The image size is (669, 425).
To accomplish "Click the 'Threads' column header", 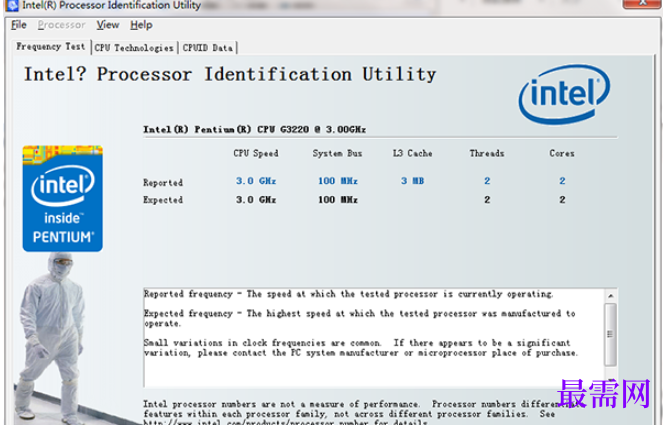I will coord(487,153).
